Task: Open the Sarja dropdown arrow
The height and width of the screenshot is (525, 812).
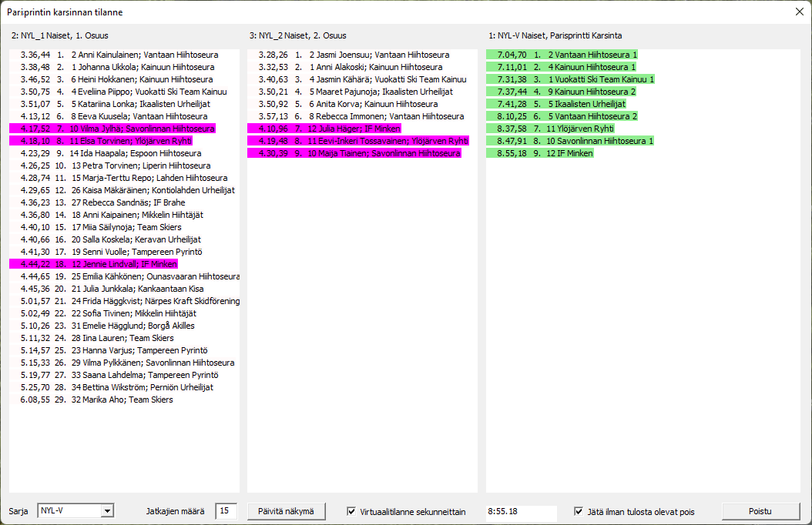Action: coord(107,511)
